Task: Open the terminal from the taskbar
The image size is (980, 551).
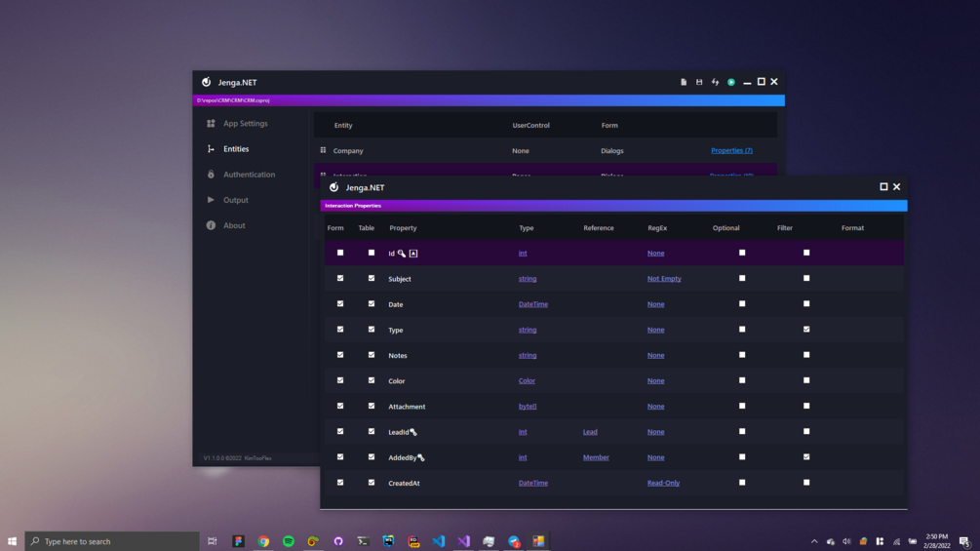Action: 363,541
